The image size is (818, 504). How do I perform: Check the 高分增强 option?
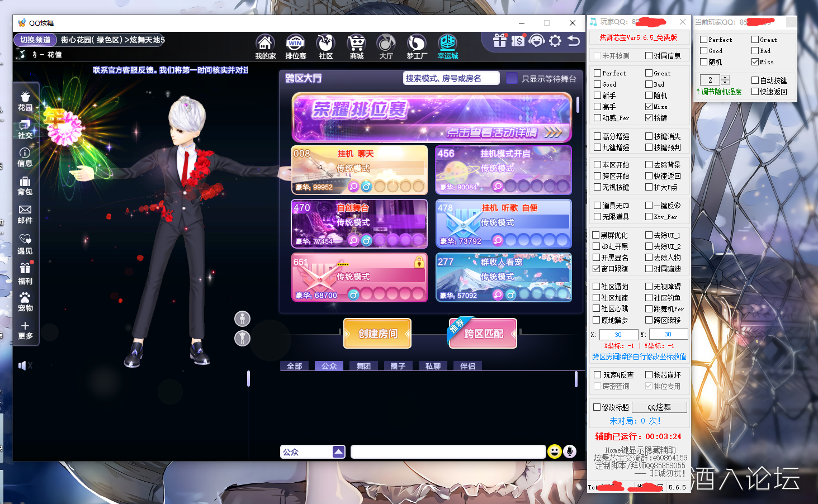[x=597, y=136]
